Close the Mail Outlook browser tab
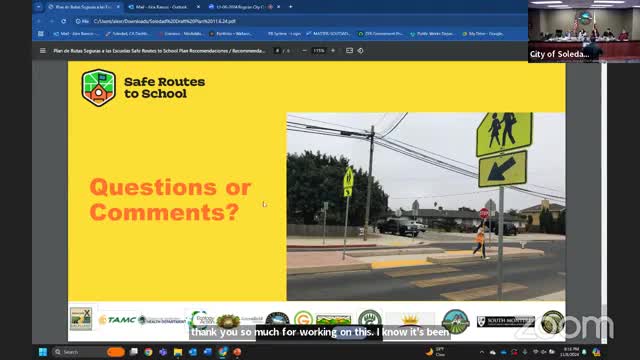The height and width of the screenshot is (360, 640). click(198, 7)
